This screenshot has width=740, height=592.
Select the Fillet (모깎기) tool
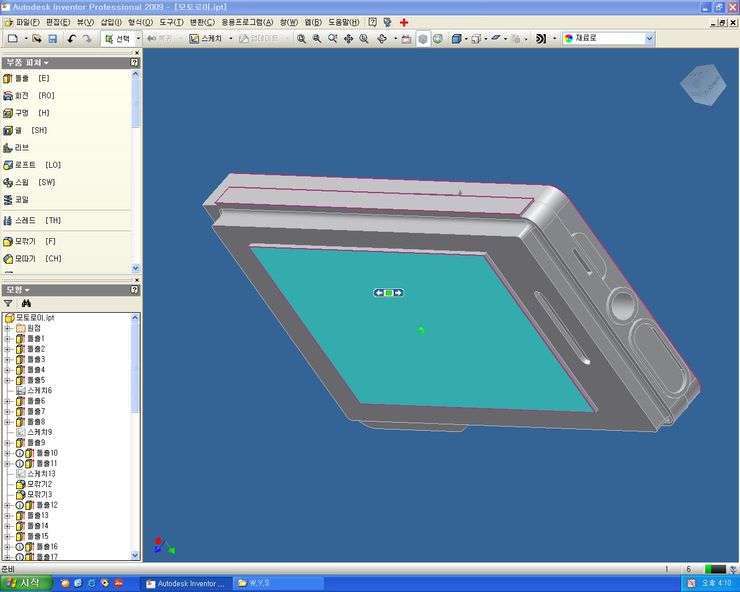(x=26, y=241)
